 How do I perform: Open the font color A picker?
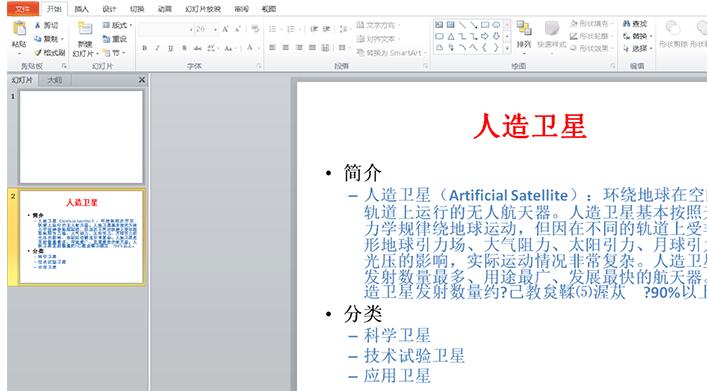pos(250,48)
